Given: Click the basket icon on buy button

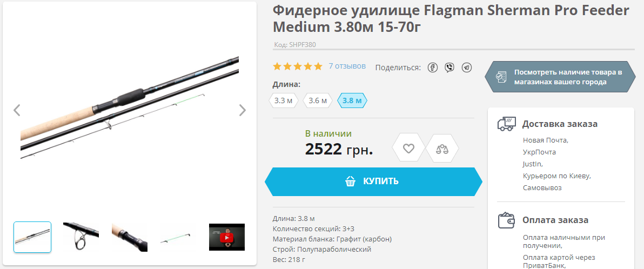Looking at the screenshot, I should tap(350, 181).
